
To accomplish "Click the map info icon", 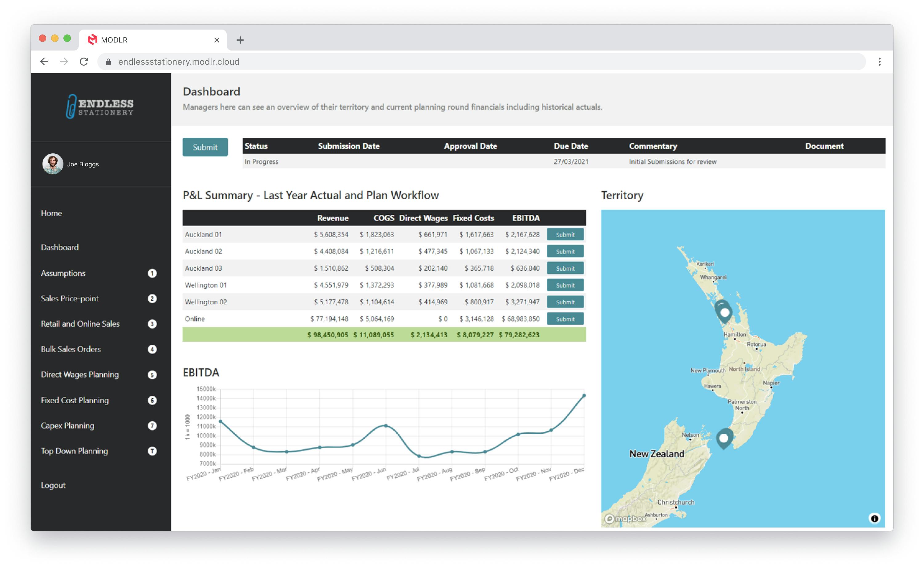I will pyautogui.click(x=874, y=518).
